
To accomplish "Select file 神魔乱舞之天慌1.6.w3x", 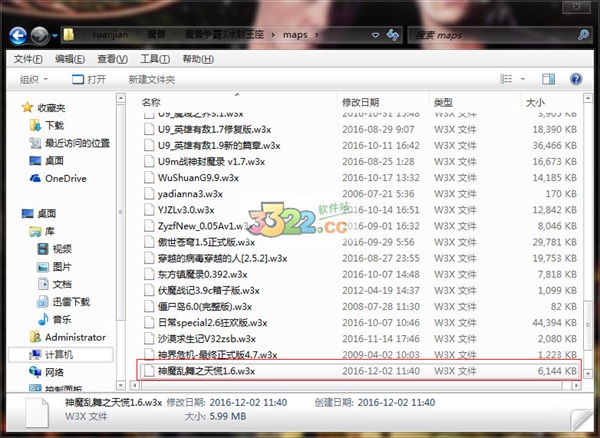I will tap(360, 371).
